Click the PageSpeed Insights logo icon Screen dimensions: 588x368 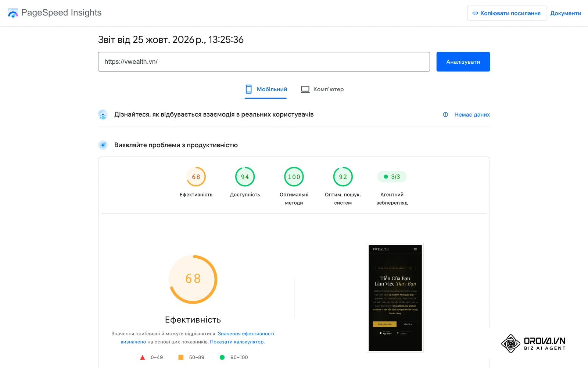tap(13, 13)
